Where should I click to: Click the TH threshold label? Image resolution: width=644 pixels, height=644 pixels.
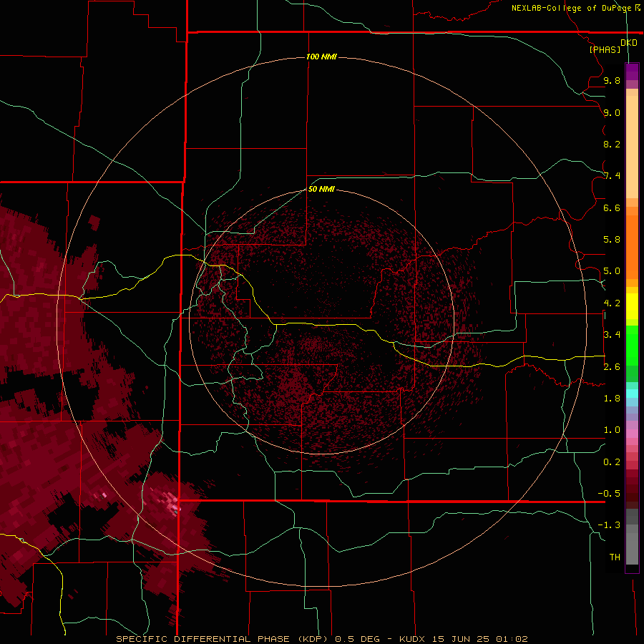click(x=615, y=557)
